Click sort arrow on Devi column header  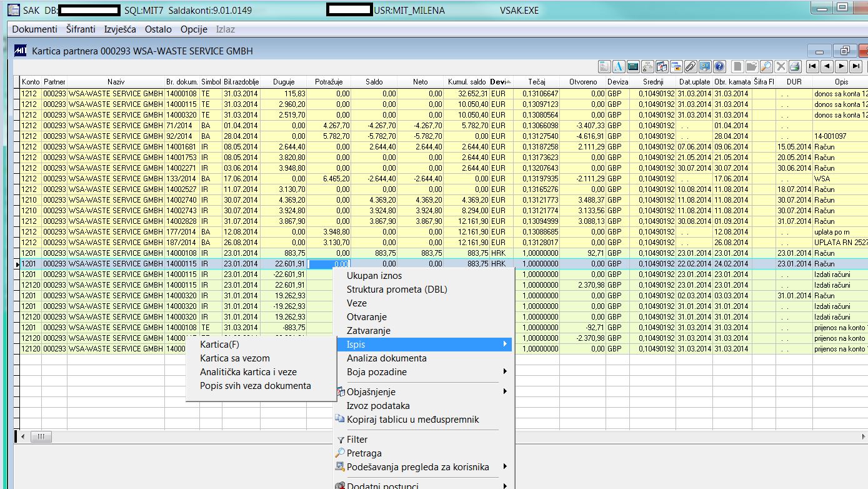[x=508, y=82]
